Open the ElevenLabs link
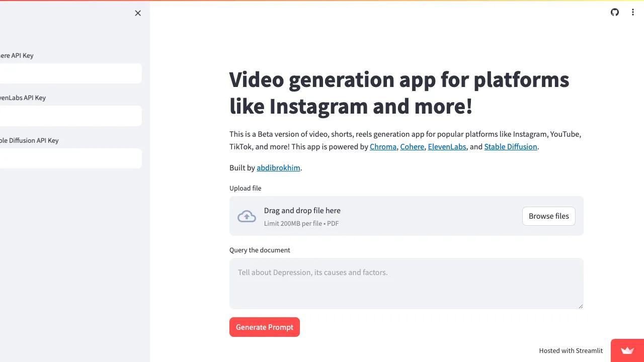This screenshot has height=362, width=644. (447, 147)
